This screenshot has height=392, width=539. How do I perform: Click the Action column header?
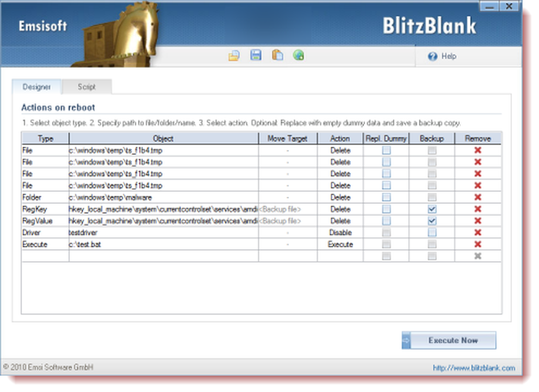pyautogui.click(x=340, y=139)
